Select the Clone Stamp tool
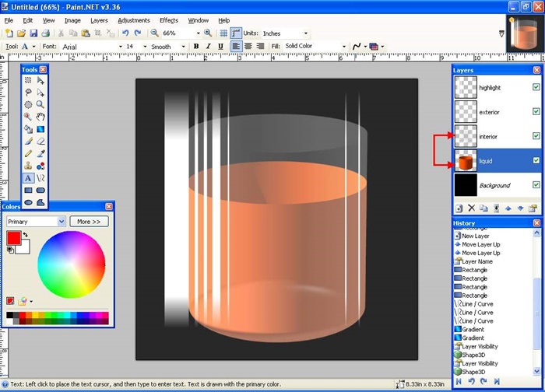Image resolution: width=545 pixels, height=392 pixels. point(28,166)
